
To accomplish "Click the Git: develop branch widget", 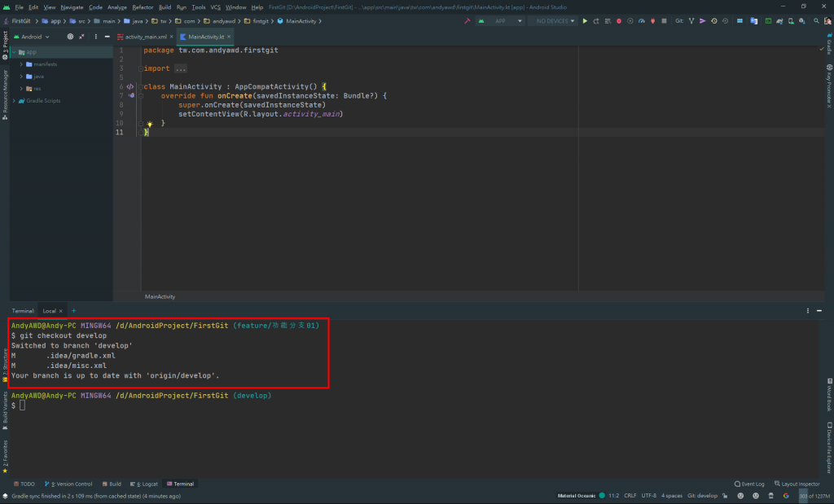I will 703,496.
